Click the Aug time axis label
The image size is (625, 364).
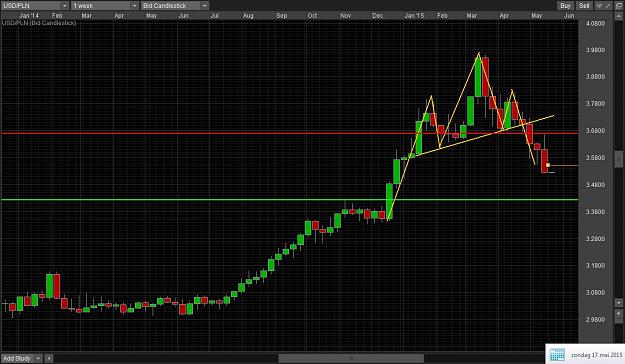tap(248, 16)
